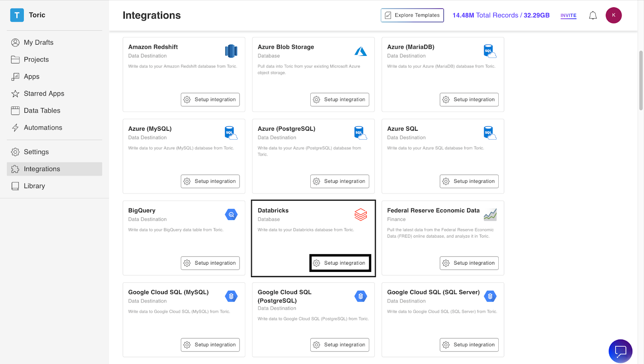Set up the Azure (MySQL) integration

pos(210,181)
